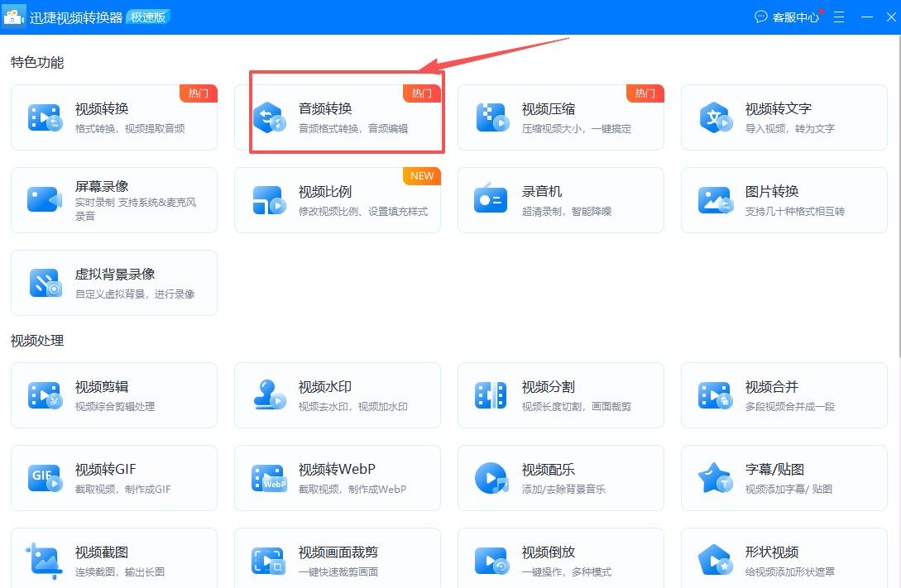Launch 视频转文字 video to text feature
901x588 pixels.
(784, 117)
